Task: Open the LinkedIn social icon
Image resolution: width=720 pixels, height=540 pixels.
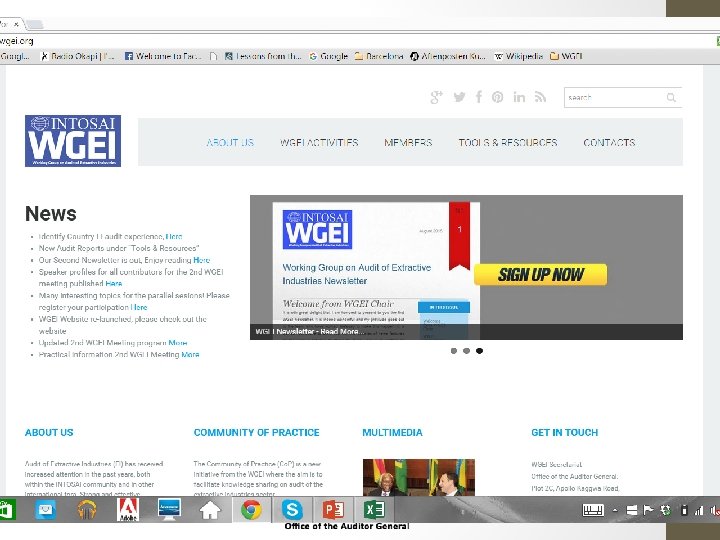Action: click(x=519, y=97)
